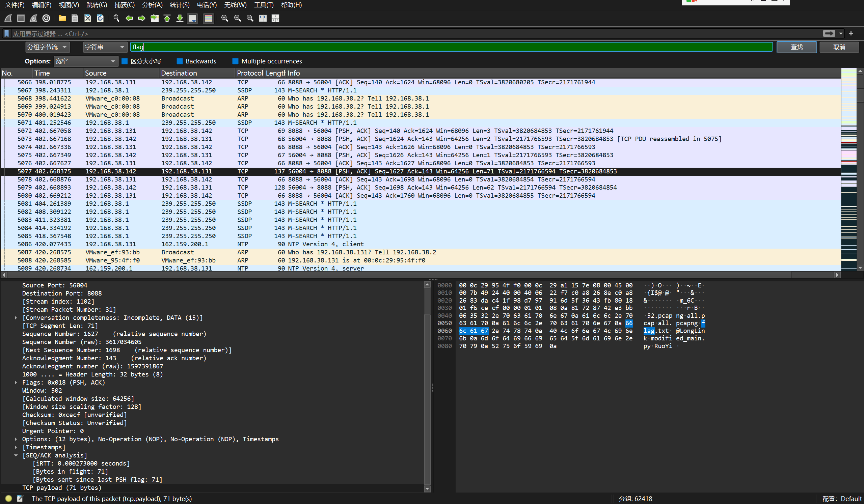Toggle the 区分大小写 case sensitive checkbox
864x504 pixels.
[125, 61]
